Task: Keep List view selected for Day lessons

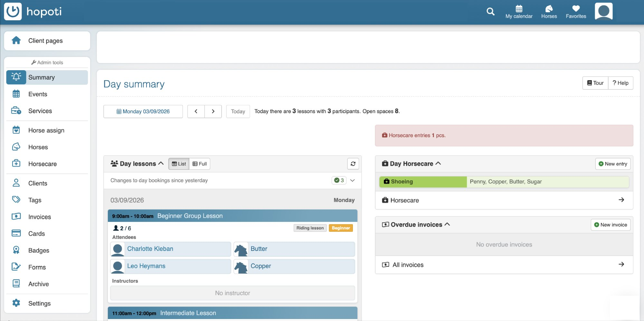Action: pos(178,164)
